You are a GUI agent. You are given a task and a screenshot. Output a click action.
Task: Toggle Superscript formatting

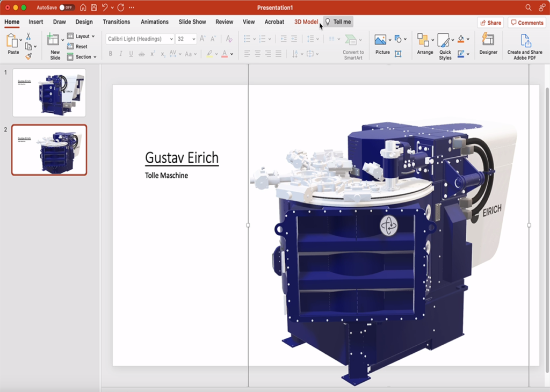click(x=152, y=54)
